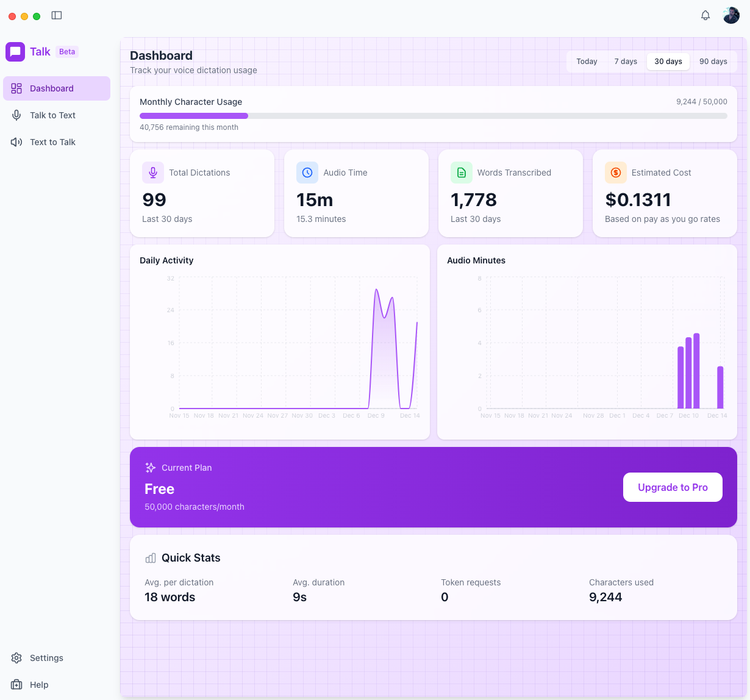
Task: Open your profile avatar in the top-right
Action: pos(730,15)
